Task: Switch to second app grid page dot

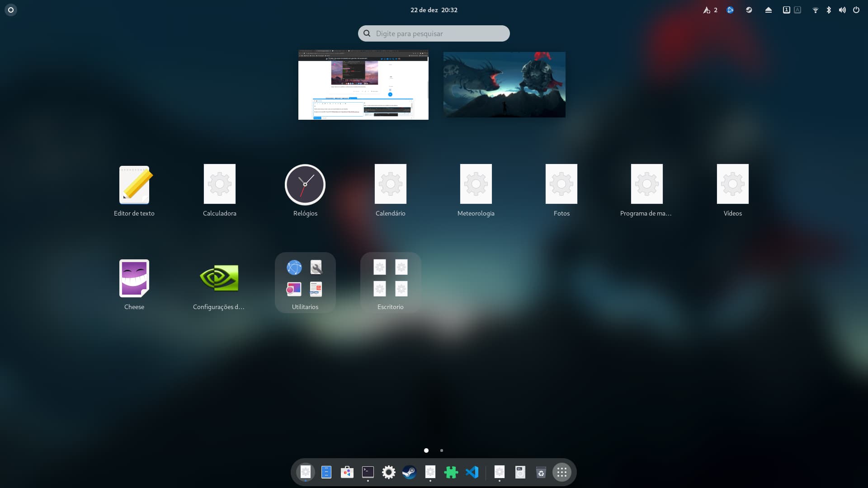Action: (x=442, y=450)
